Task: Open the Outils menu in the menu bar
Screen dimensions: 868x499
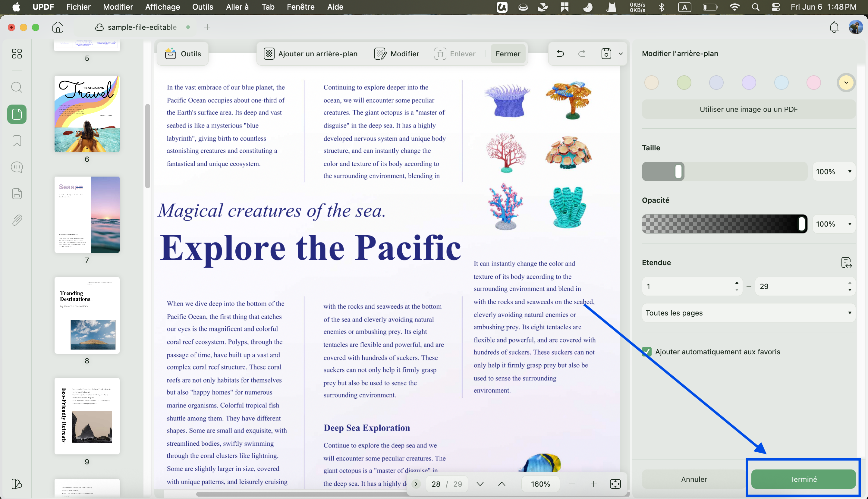Action: [203, 7]
